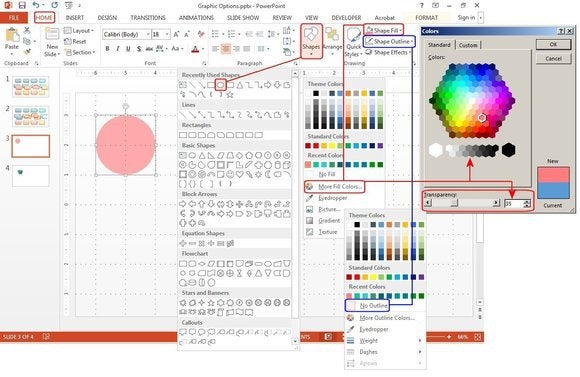Click the Bold formatting icon
The image size is (580, 377).
pos(107,48)
